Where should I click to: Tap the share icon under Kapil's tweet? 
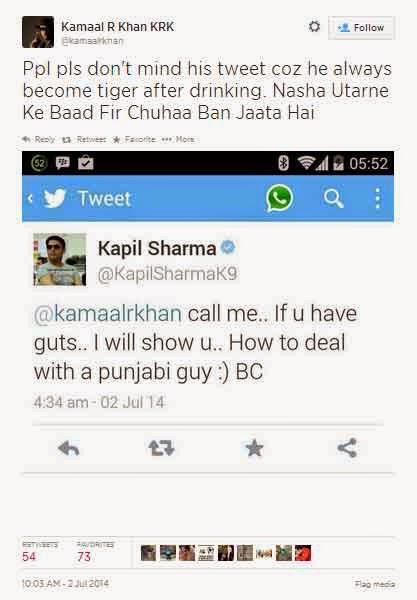point(347,448)
